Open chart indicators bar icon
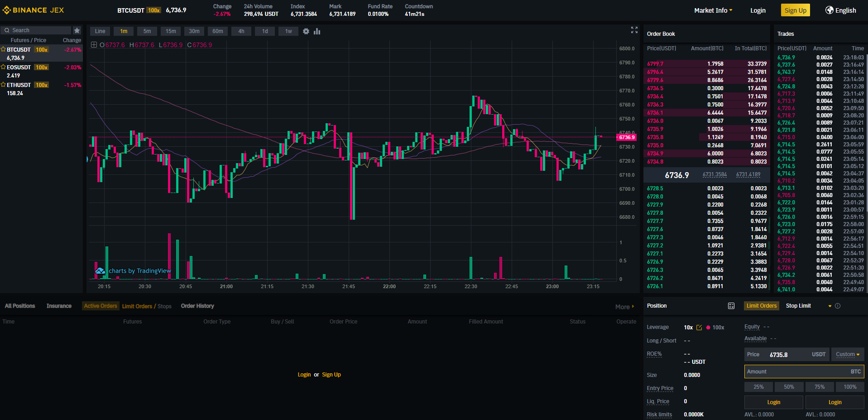868x420 pixels. [317, 31]
